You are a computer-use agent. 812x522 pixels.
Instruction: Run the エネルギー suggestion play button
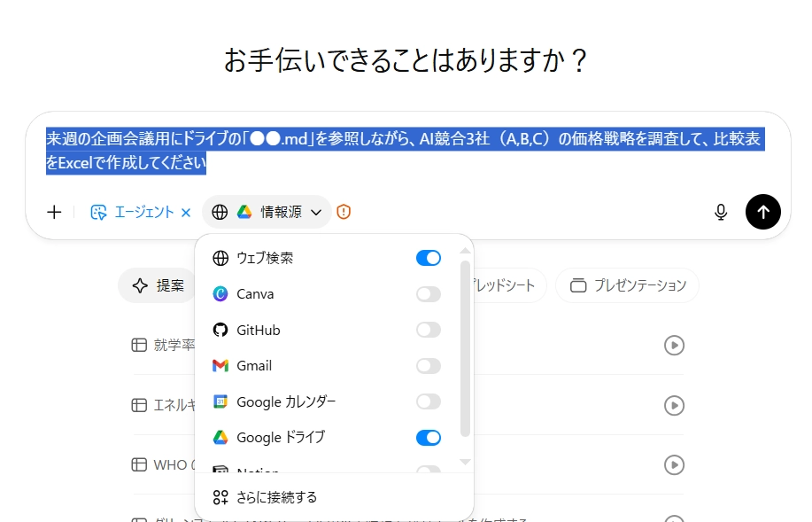pyautogui.click(x=674, y=405)
